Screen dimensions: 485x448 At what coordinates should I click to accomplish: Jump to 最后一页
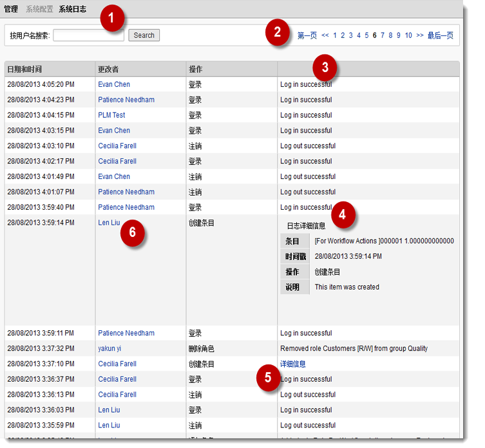click(x=441, y=35)
